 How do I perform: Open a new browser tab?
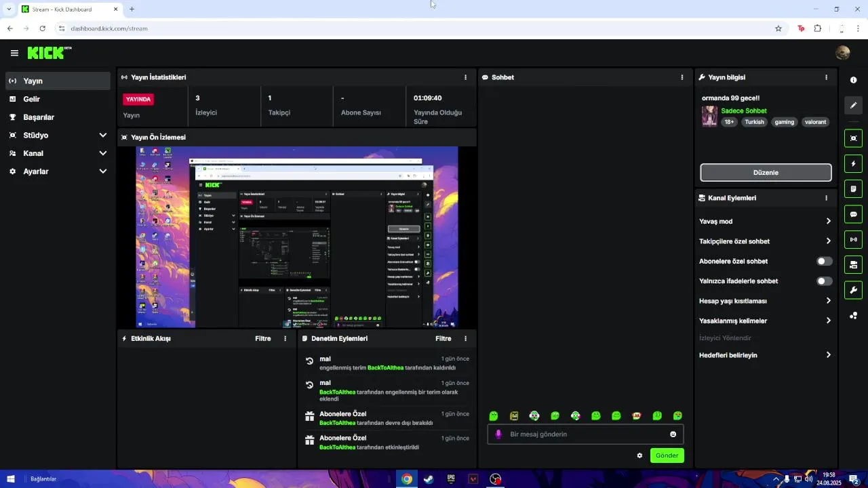(x=132, y=9)
